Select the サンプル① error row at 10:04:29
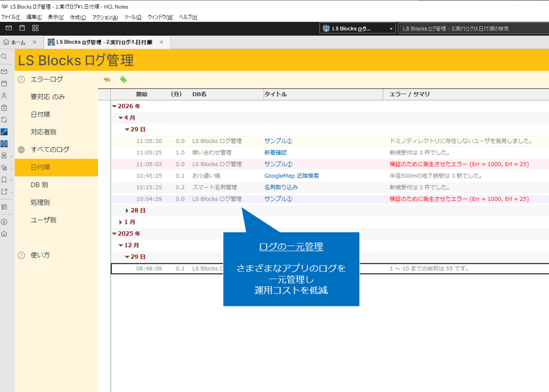The width and height of the screenshot is (549, 392). coord(330,199)
